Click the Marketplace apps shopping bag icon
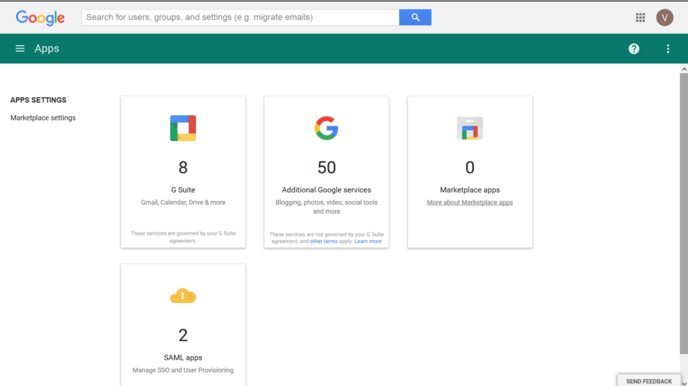Screen dimensions: 688x386 pyautogui.click(x=469, y=128)
